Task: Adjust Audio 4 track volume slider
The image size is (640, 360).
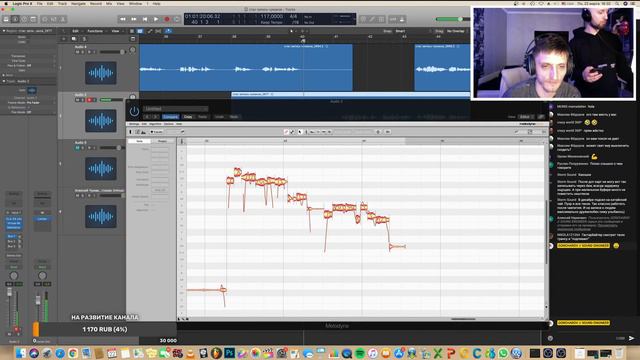Action: [x=113, y=52]
